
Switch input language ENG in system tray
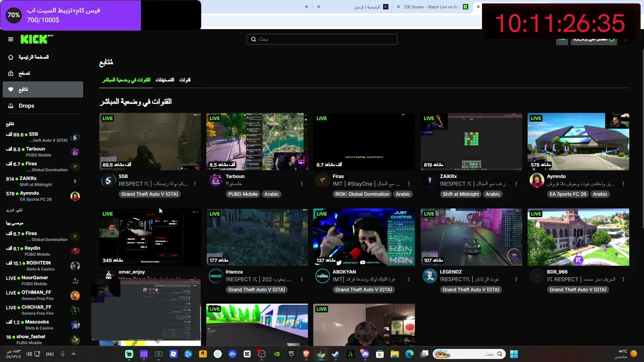coord(50,354)
